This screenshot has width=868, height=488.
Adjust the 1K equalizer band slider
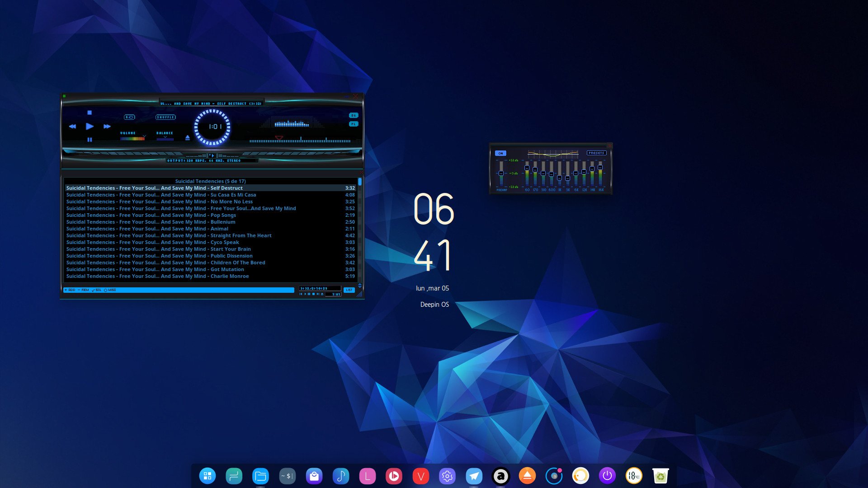point(559,174)
